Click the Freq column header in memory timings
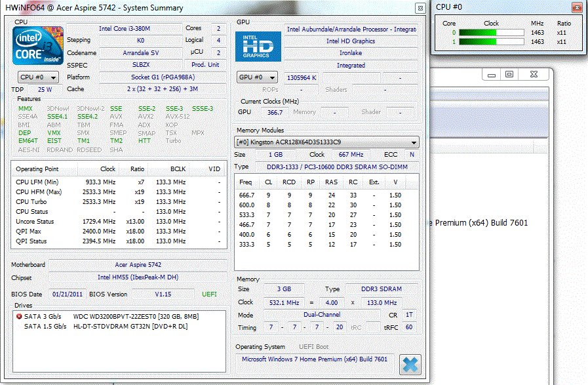Viewport: 588px width, 385px height. click(248, 182)
